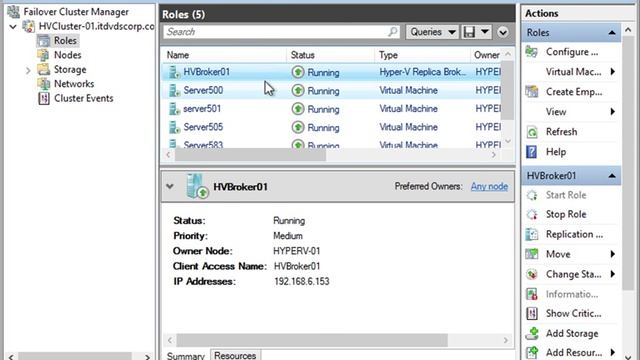
Task: Click into the roles Search field
Action: point(282,32)
